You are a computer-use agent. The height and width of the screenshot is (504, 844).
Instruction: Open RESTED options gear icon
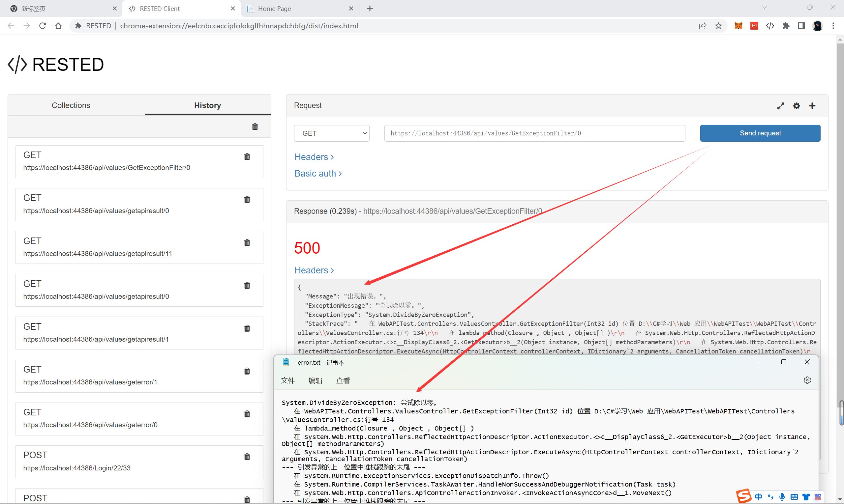click(797, 106)
